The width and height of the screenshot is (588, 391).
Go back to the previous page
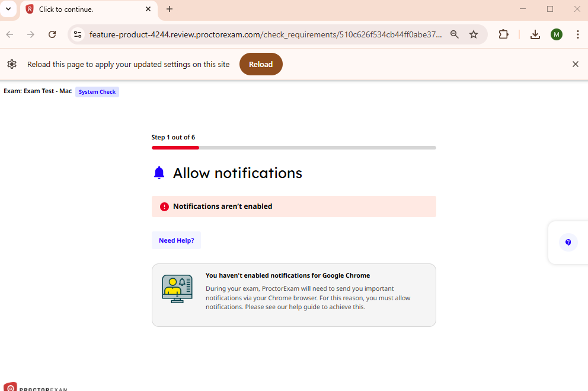click(x=9, y=34)
